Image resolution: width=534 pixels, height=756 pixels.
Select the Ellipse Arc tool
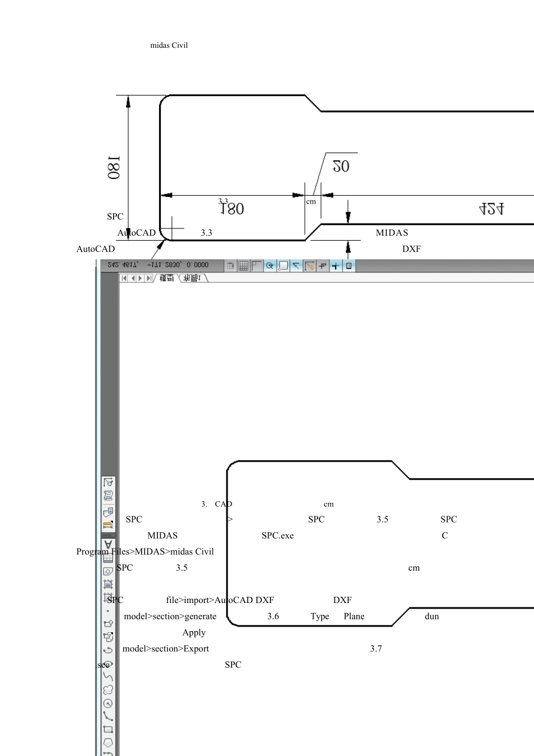click(x=108, y=650)
